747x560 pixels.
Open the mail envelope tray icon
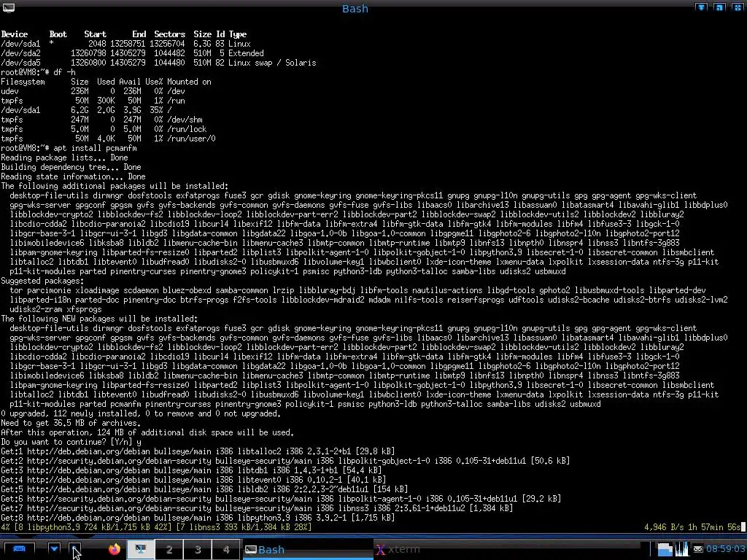pos(698,550)
